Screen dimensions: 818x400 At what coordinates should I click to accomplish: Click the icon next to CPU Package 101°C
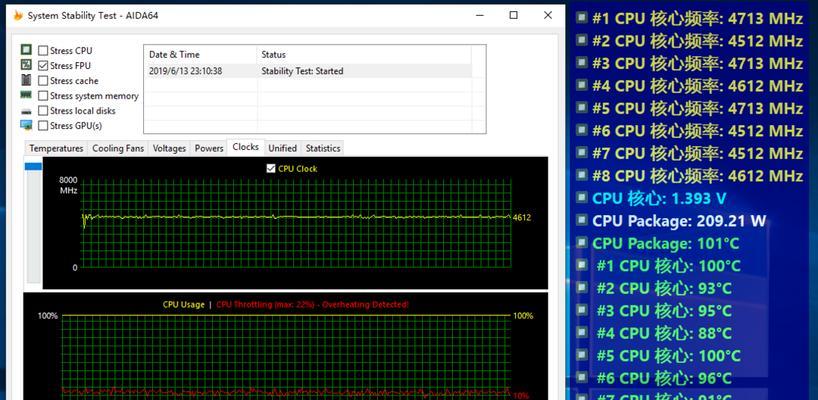tap(582, 242)
